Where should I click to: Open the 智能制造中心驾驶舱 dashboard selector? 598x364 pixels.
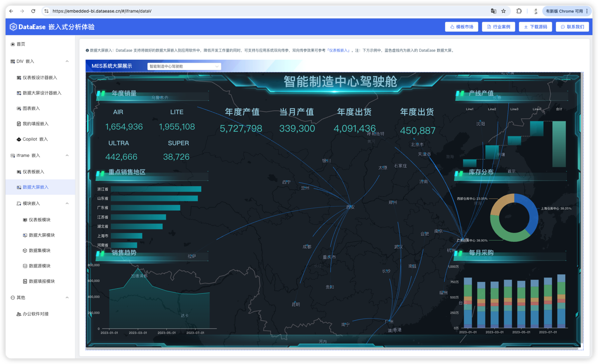click(184, 66)
